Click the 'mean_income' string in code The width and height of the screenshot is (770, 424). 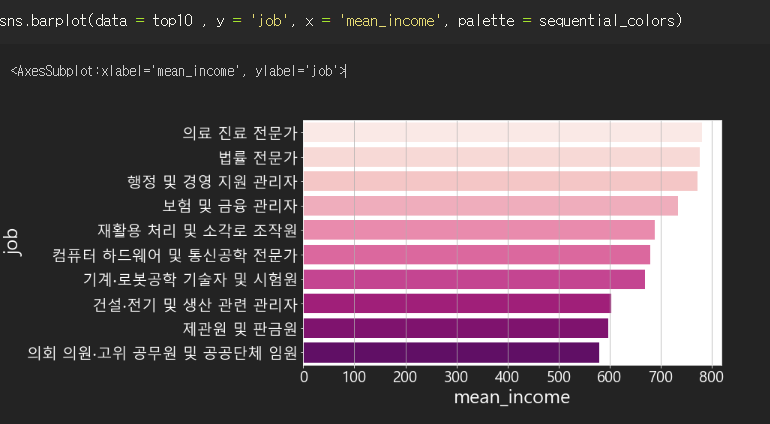pos(390,21)
